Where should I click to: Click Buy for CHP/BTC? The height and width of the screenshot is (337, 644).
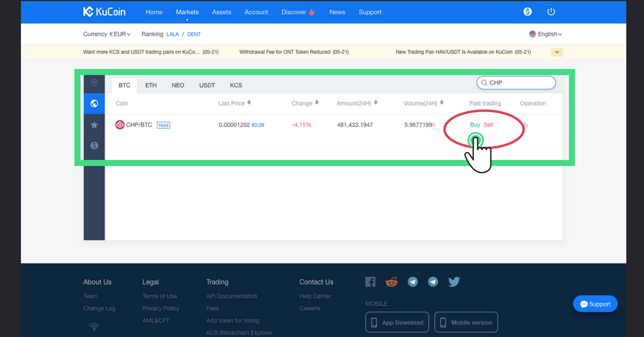(x=475, y=125)
